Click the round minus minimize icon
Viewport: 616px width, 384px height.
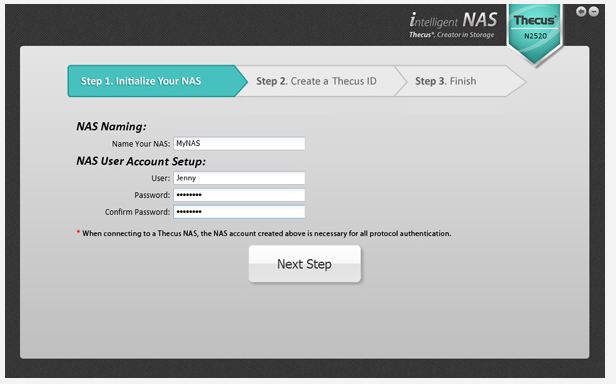594,11
